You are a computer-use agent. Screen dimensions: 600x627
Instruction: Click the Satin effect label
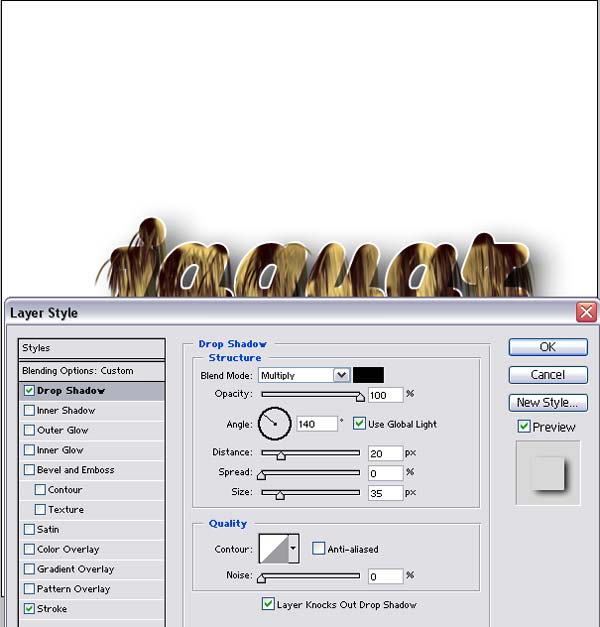[x=48, y=530]
